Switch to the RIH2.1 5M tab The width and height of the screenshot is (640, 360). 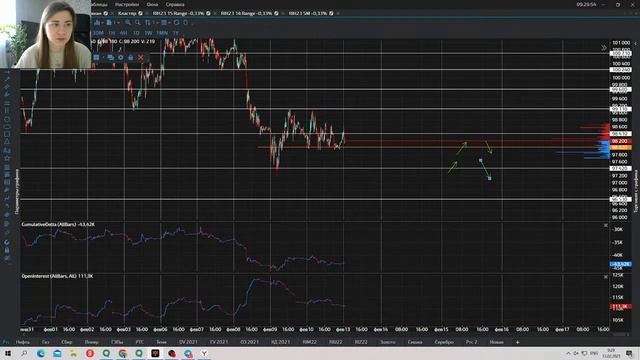coord(308,13)
